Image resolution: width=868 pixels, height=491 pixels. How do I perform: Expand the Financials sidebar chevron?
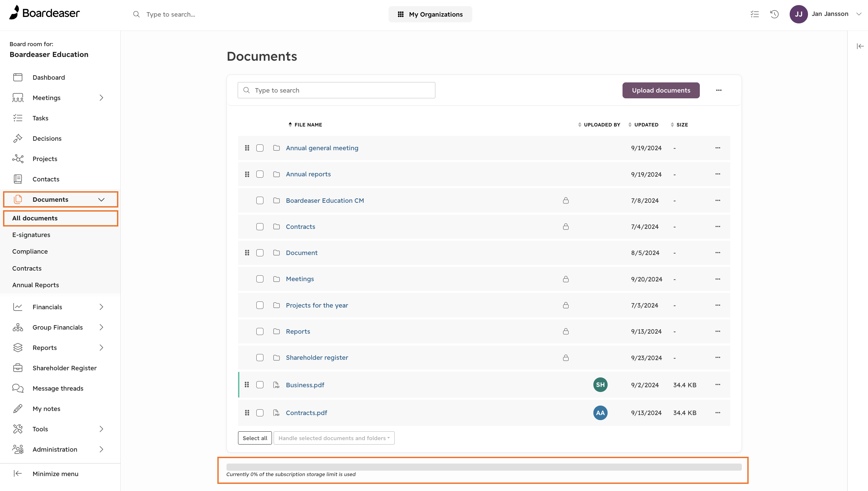click(101, 307)
